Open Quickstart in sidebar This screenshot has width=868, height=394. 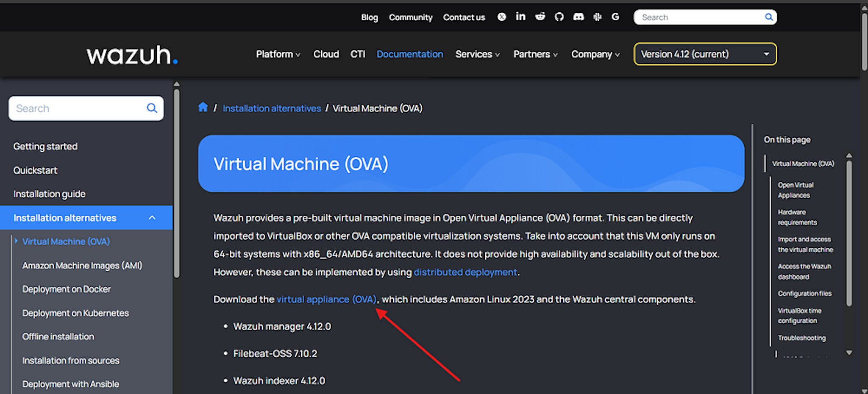pos(35,170)
